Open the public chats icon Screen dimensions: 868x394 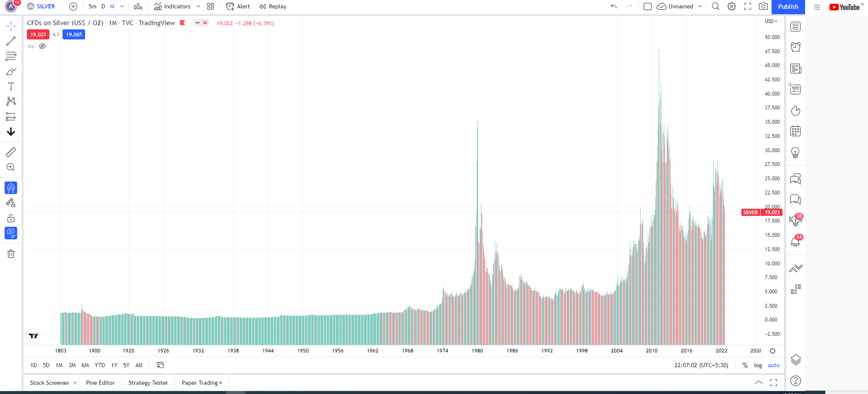tap(795, 179)
